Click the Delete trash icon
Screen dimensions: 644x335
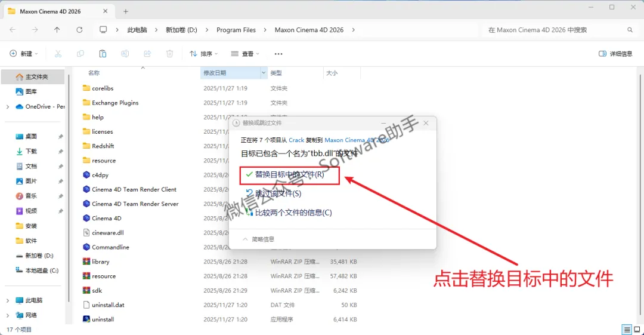click(x=169, y=54)
